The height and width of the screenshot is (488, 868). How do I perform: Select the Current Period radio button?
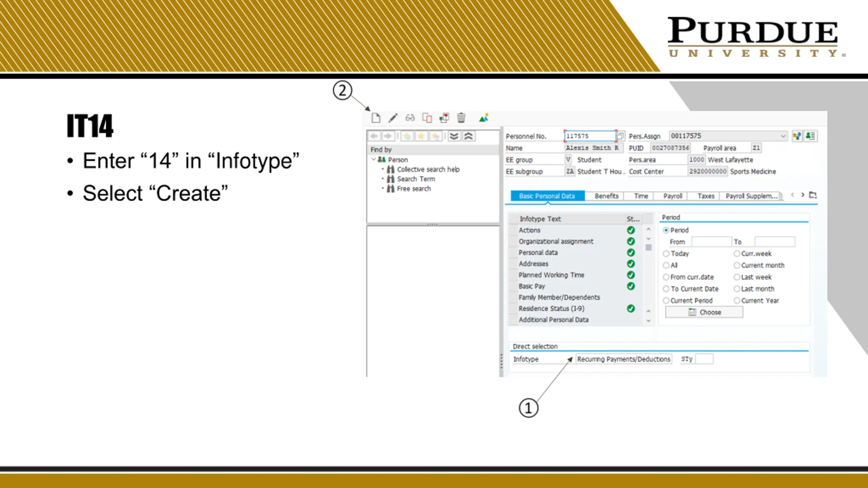[666, 301]
